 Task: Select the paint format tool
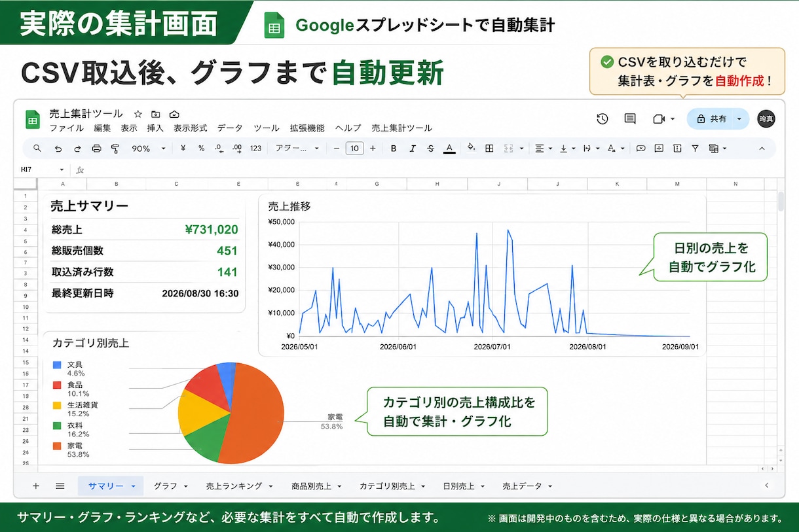(x=115, y=149)
